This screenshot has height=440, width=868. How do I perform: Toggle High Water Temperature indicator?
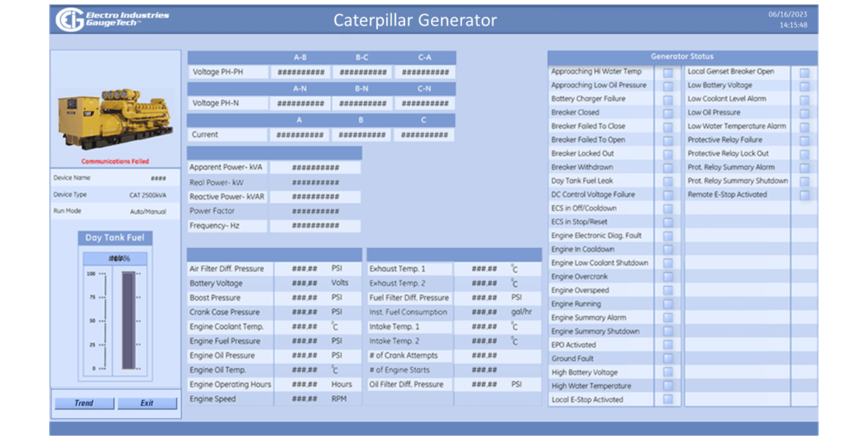668,386
